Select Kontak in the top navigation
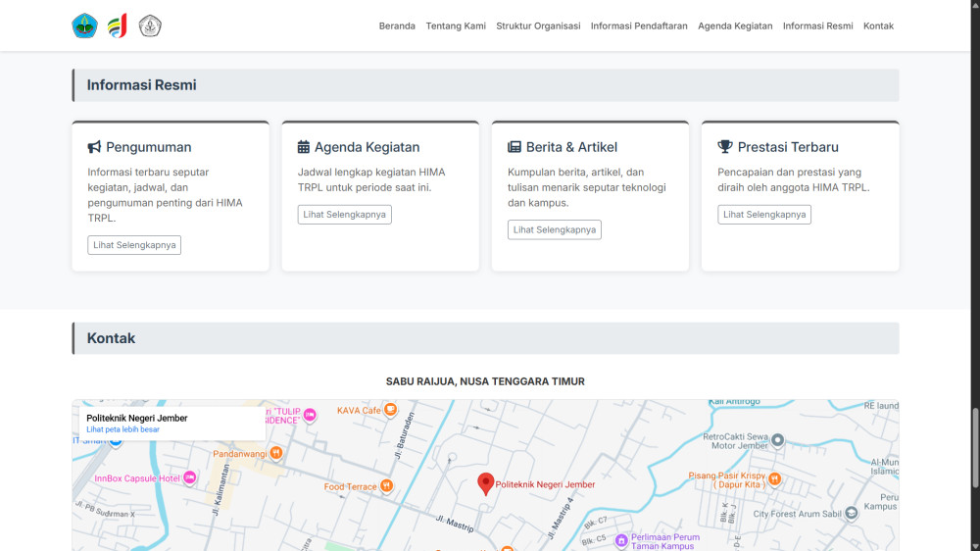Screen dimensions: 980x551 [x=878, y=26]
